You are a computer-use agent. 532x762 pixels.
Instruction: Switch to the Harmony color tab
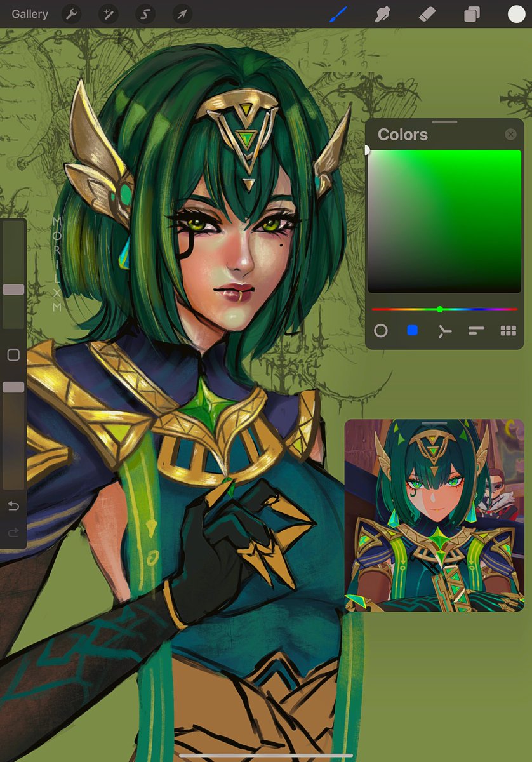[x=444, y=331]
